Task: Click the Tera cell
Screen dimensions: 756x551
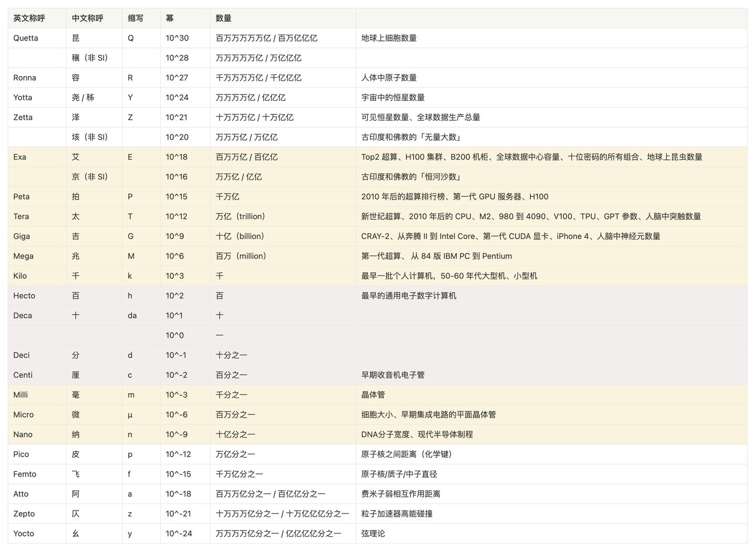Action: (x=37, y=216)
